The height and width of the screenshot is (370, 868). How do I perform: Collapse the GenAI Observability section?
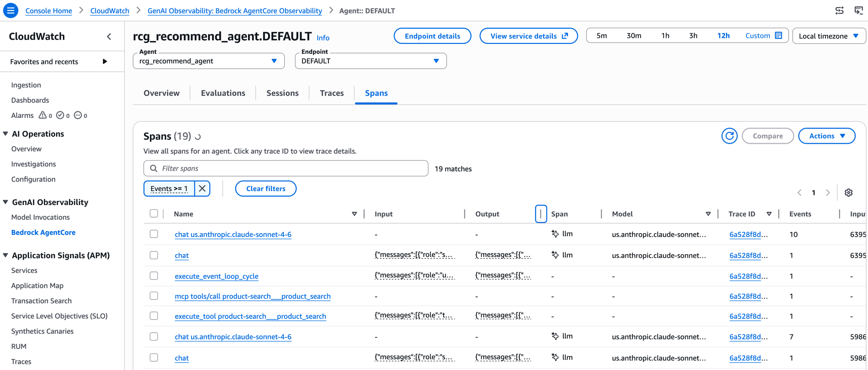pos(6,202)
